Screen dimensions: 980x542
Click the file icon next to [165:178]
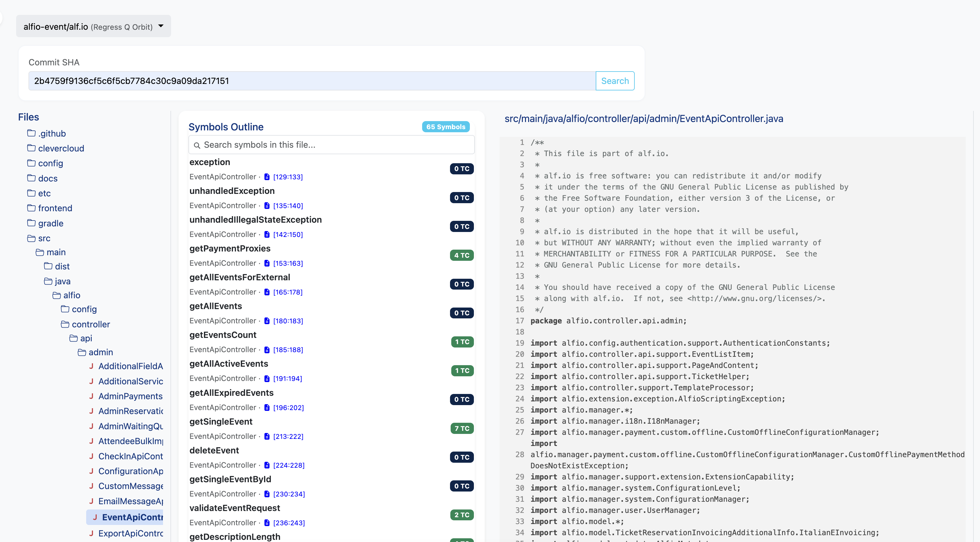[267, 292]
